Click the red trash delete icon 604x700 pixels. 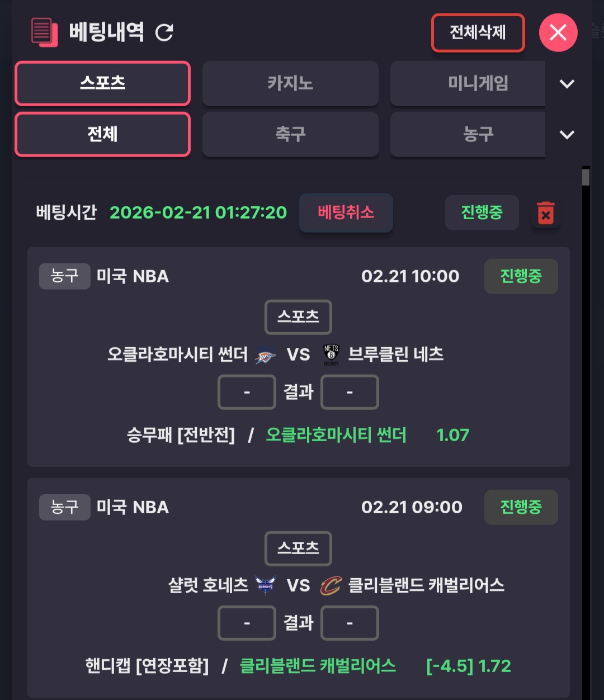[545, 213]
